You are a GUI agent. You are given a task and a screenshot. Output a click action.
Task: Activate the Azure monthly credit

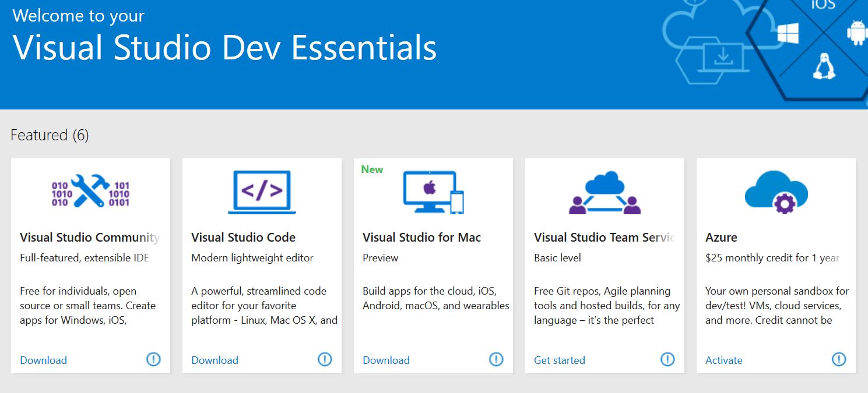point(724,360)
